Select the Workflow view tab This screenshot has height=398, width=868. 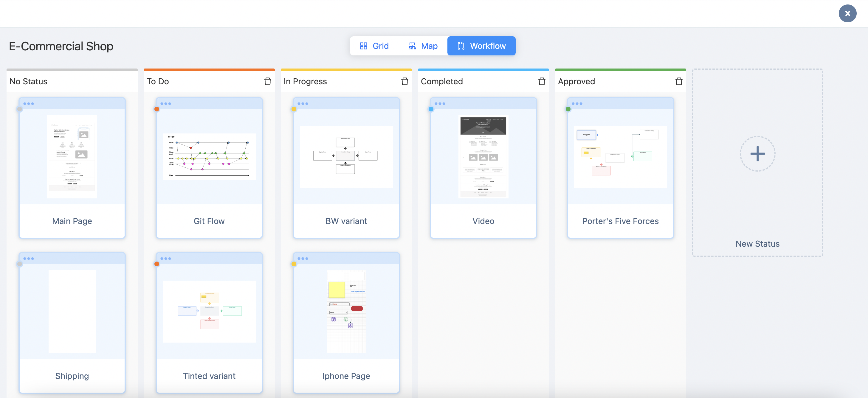point(481,46)
